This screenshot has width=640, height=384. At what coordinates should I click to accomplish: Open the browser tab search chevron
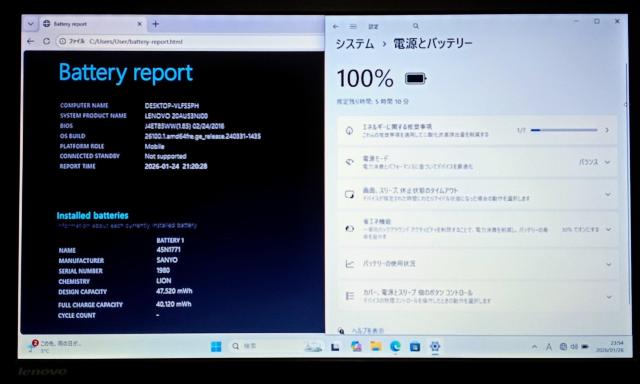(31, 24)
